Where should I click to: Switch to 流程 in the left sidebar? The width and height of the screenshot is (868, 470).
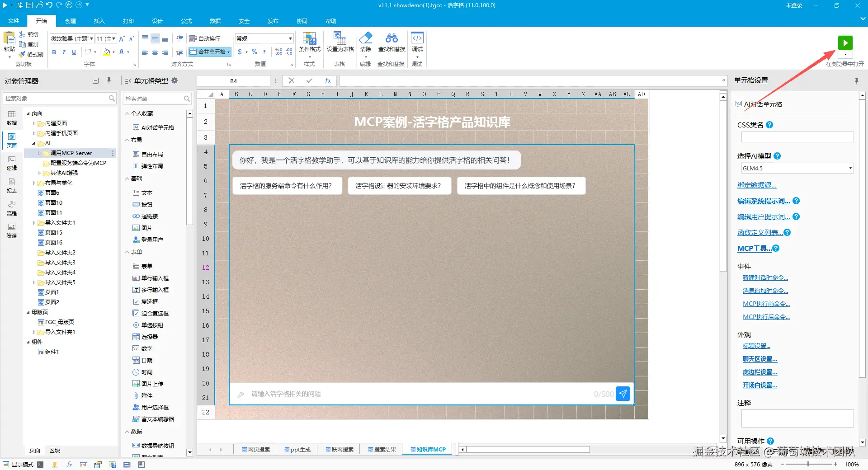coord(12,208)
